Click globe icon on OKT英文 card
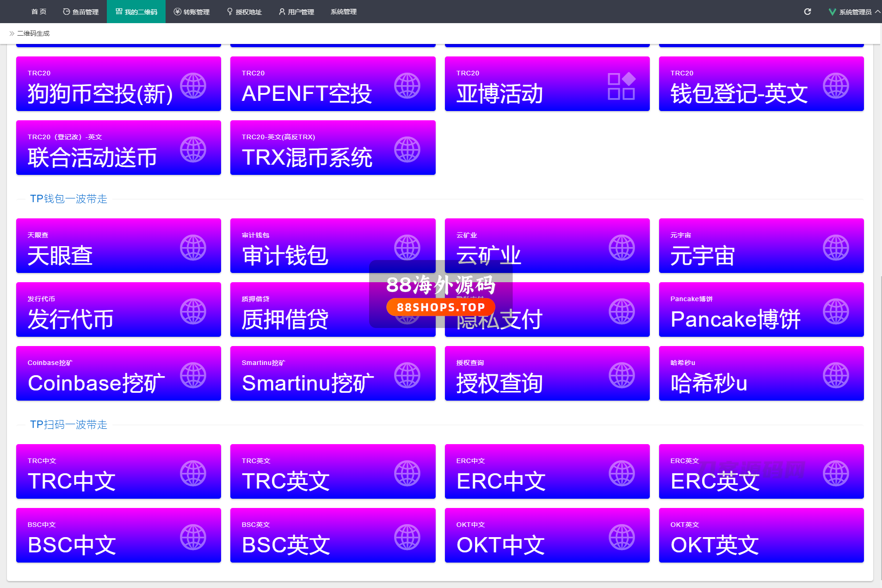882x588 pixels. [x=836, y=537]
